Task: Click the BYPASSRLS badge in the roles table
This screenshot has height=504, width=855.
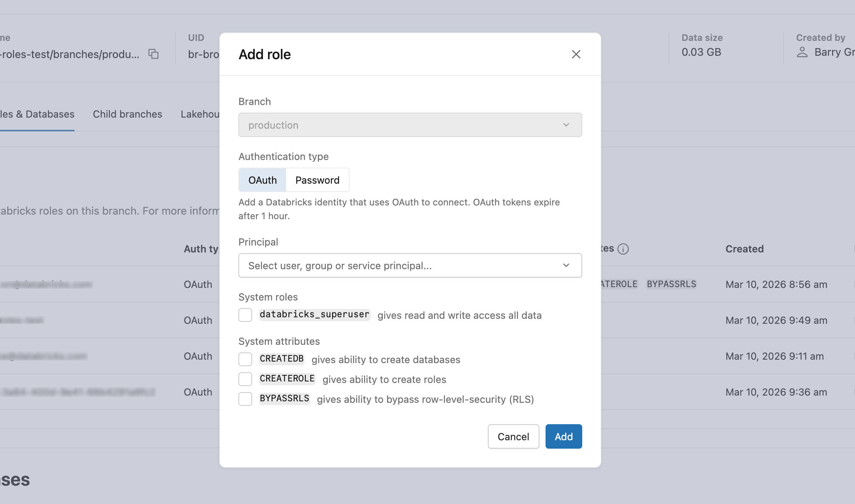Action: (671, 284)
